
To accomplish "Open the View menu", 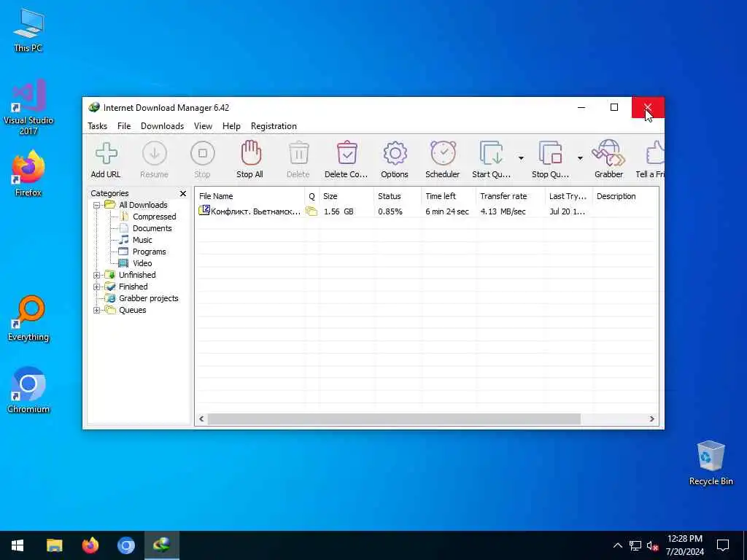I will pos(203,126).
